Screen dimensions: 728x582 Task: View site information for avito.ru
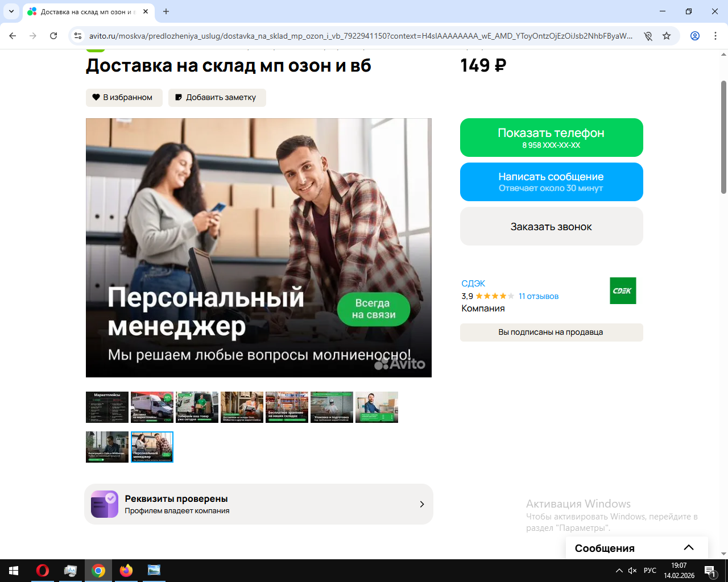[x=78, y=36]
